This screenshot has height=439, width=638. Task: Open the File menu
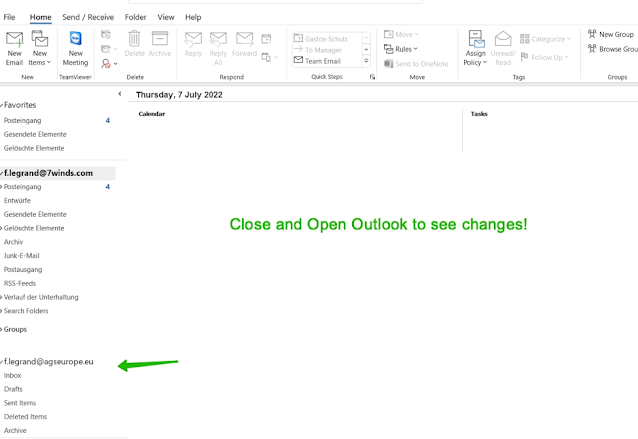coord(9,17)
